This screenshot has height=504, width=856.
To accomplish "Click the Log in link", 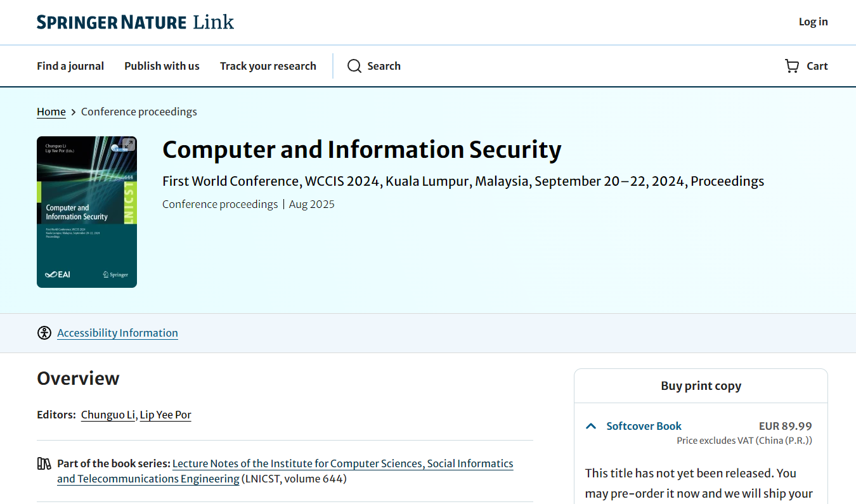I will point(814,22).
